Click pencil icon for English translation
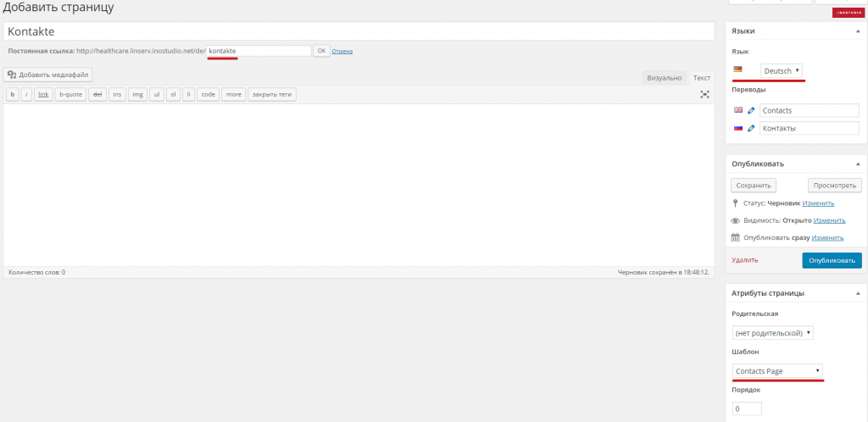The width and height of the screenshot is (868, 422). [x=751, y=110]
